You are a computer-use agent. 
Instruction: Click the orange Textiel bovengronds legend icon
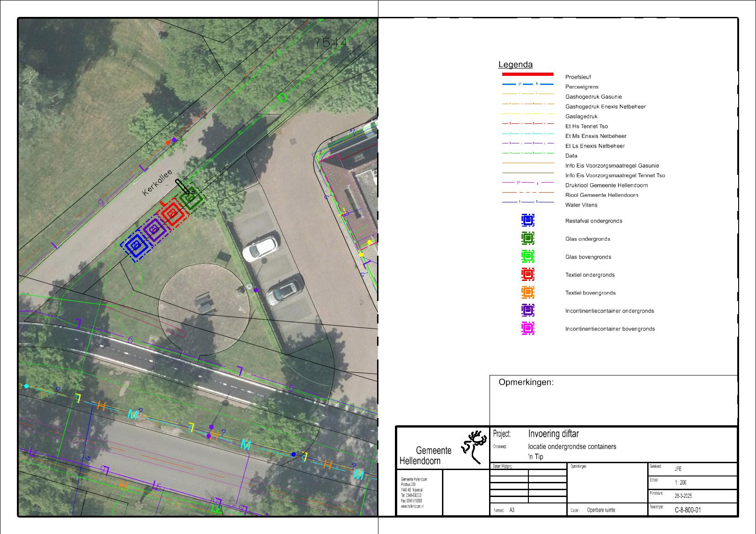(x=527, y=292)
